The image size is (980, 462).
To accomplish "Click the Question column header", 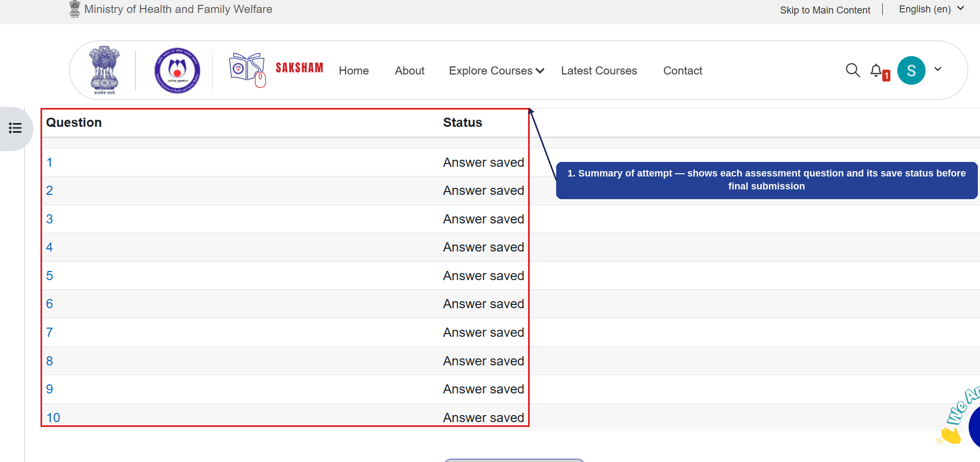I will coord(74,123).
